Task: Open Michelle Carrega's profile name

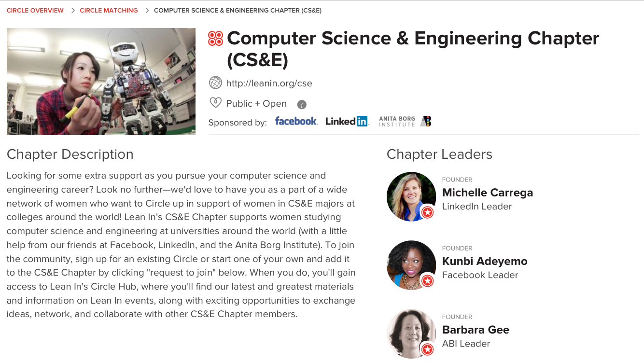Action: 488,193
